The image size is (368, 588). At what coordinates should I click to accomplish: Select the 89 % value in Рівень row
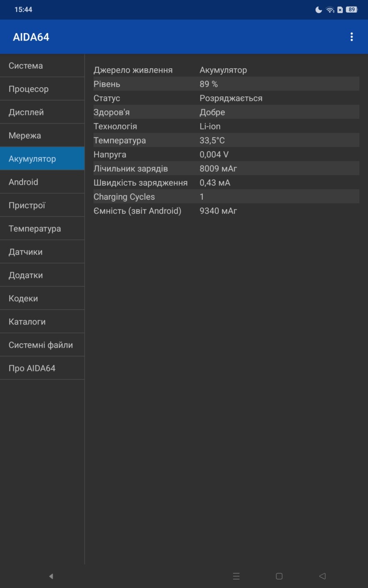pyautogui.click(x=209, y=84)
